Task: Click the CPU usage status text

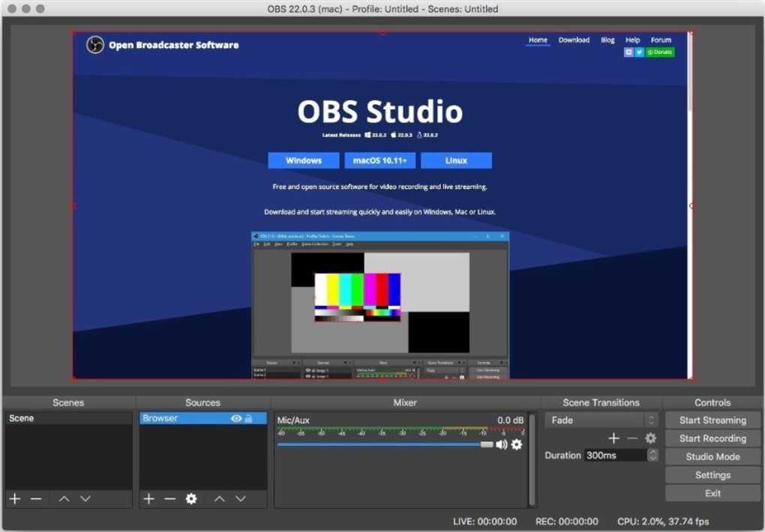Action: tap(663, 522)
